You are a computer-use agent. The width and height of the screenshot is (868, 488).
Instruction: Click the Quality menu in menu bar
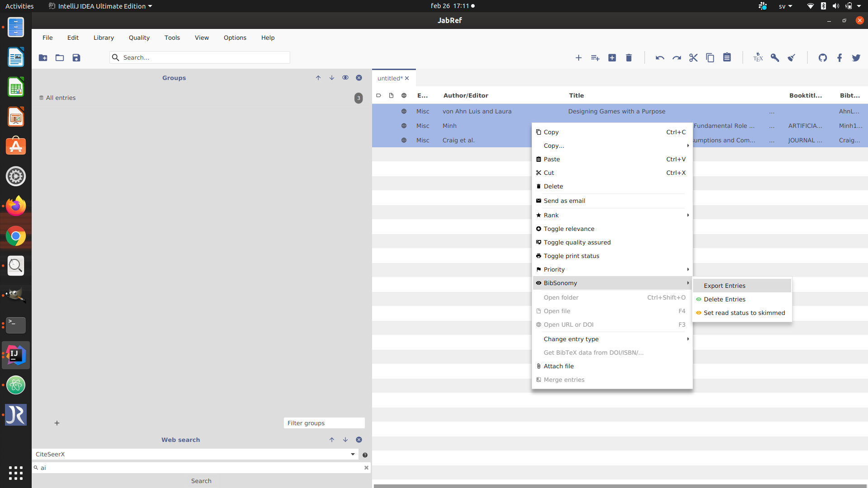[138, 38]
